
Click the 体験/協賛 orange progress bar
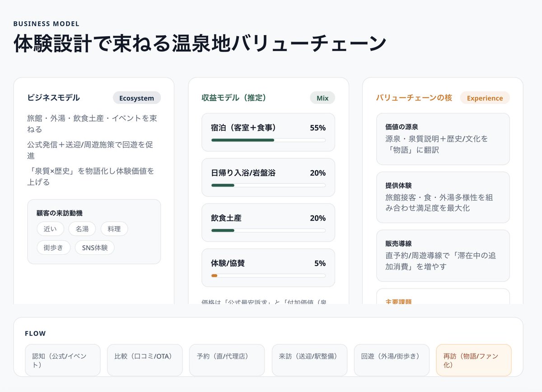coord(268,275)
